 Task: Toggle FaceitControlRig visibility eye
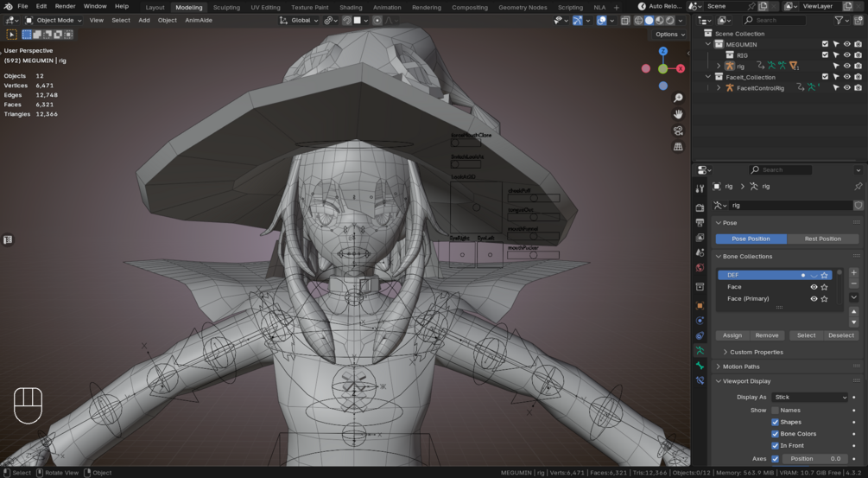(847, 87)
